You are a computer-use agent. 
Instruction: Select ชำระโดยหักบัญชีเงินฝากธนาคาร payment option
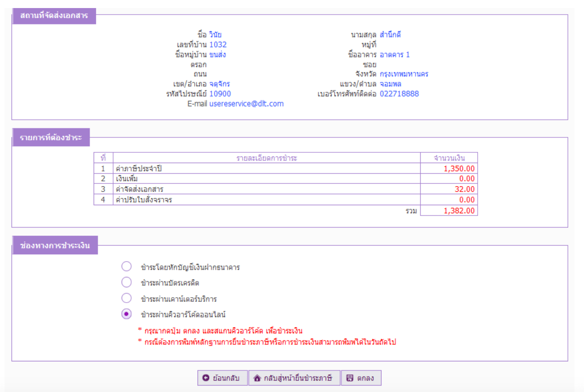[x=126, y=267]
